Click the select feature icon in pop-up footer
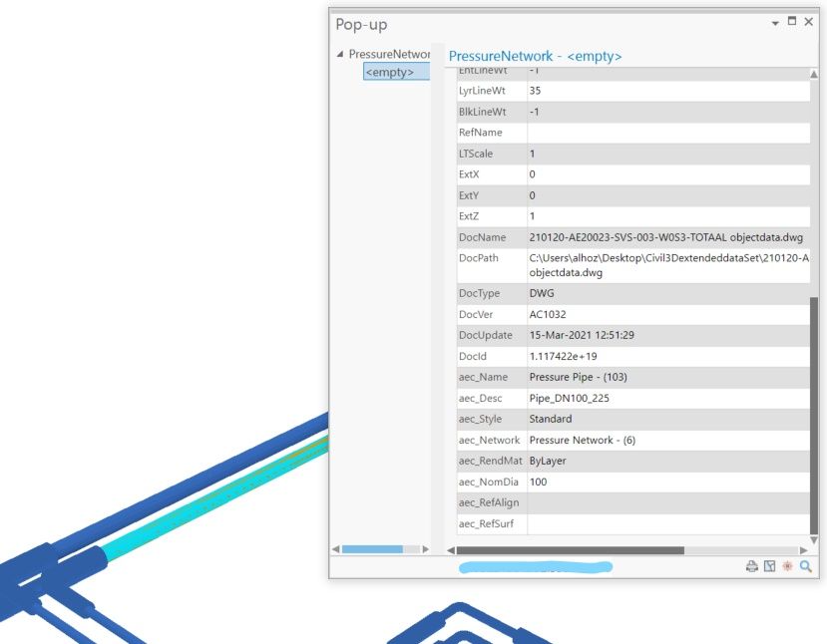Viewport: 827px width, 644px height. click(x=769, y=566)
